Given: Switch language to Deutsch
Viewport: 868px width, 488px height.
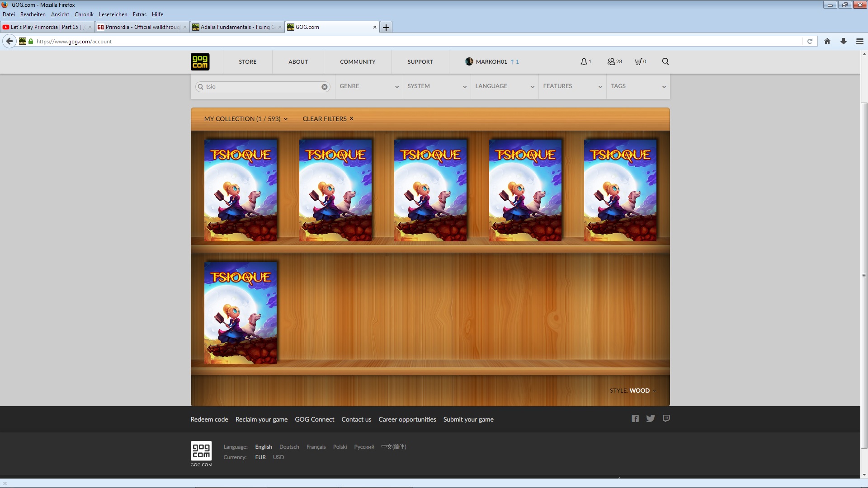Looking at the screenshot, I should [x=289, y=447].
